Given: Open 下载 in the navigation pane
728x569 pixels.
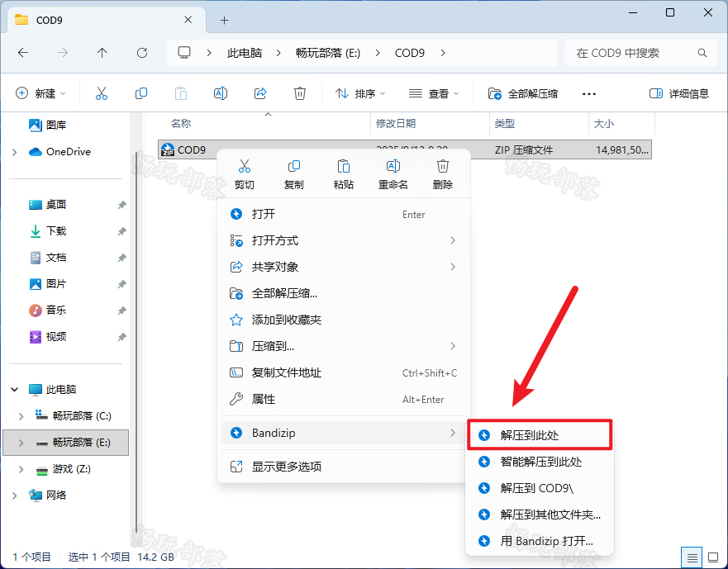Looking at the screenshot, I should point(47,231).
